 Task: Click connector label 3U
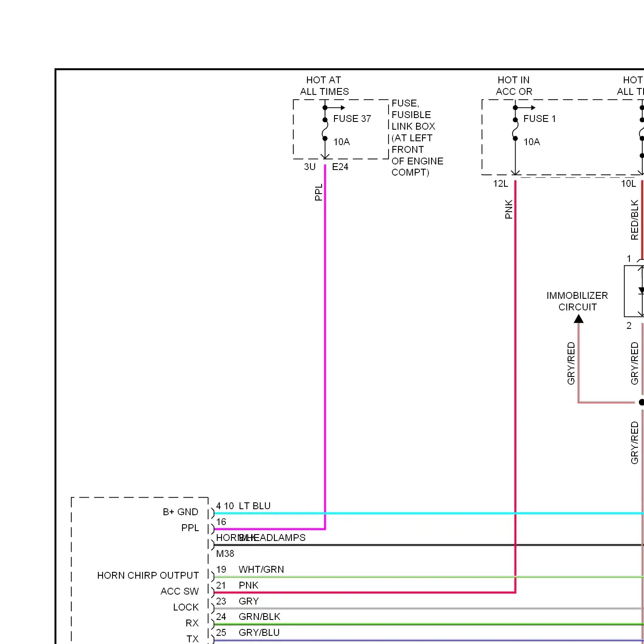310,167
